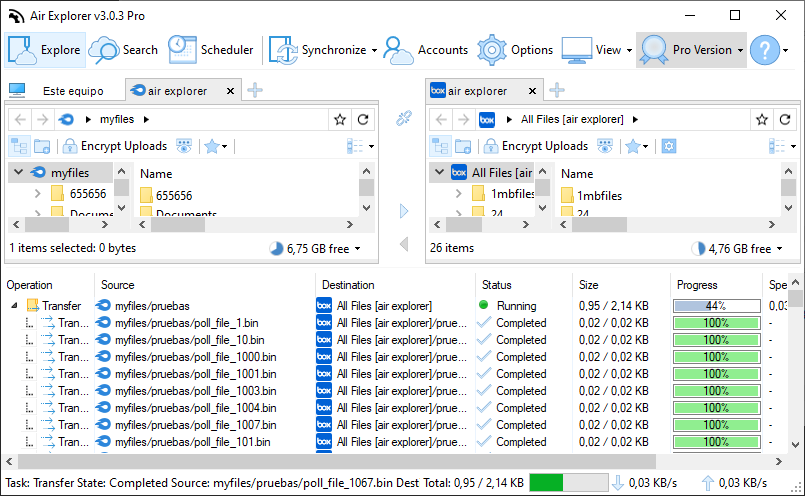Create new folder in right pane
The width and height of the screenshot is (805, 496).
463,146
